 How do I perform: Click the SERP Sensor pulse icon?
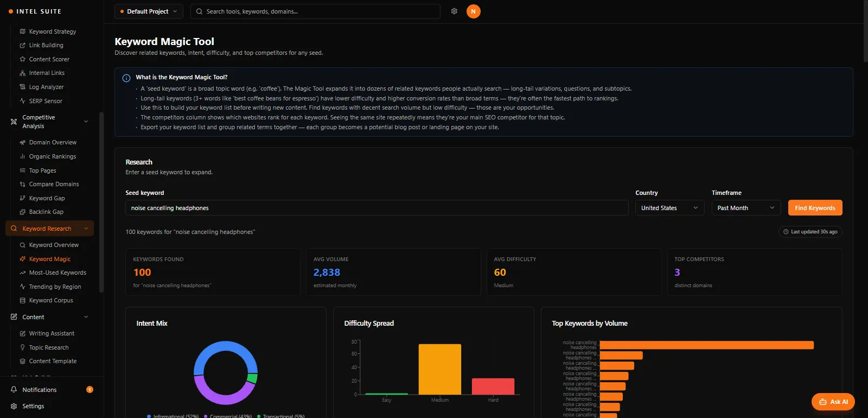22,101
